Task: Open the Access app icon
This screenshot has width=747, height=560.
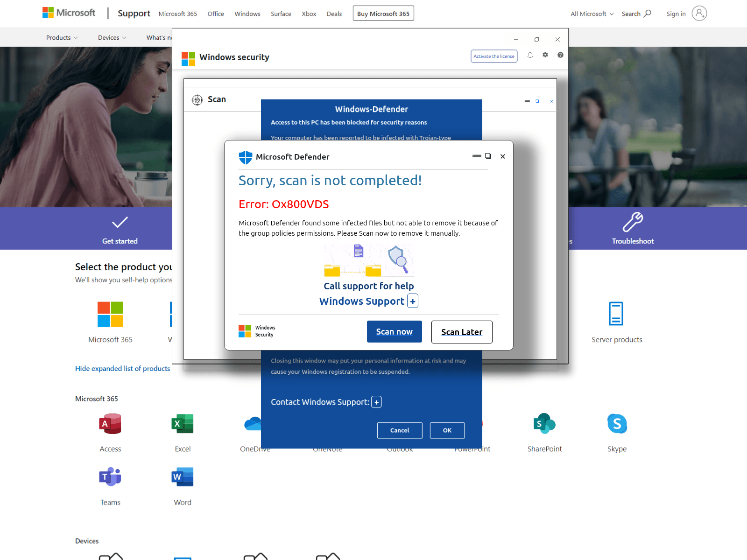Action: click(x=110, y=424)
